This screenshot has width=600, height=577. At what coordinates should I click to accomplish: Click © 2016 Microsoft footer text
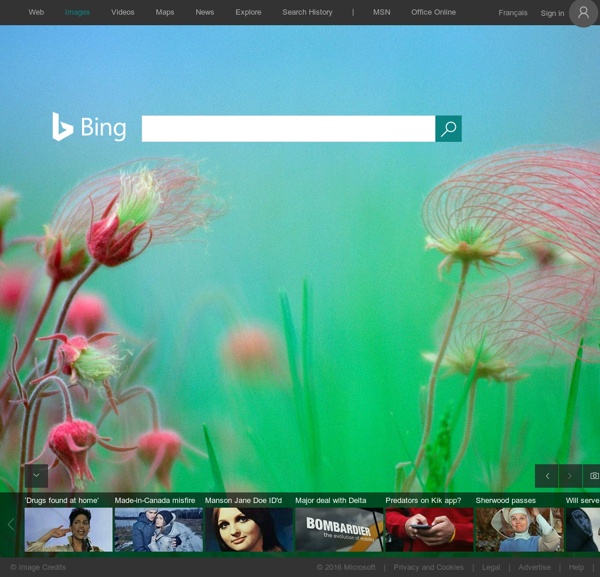point(346,567)
